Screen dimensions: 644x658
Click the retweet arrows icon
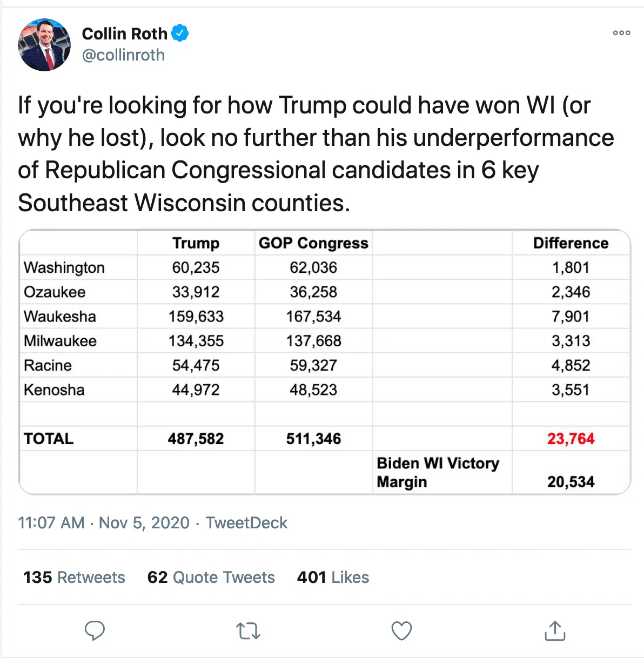[249, 630]
